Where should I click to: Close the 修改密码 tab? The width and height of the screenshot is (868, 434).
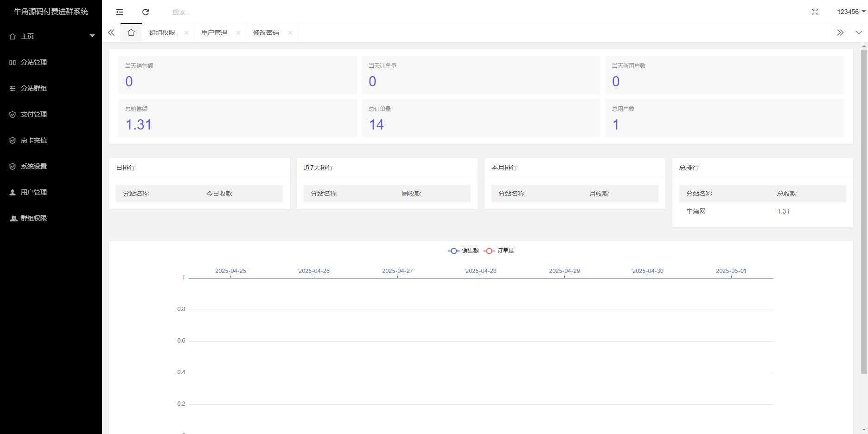pos(290,32)
